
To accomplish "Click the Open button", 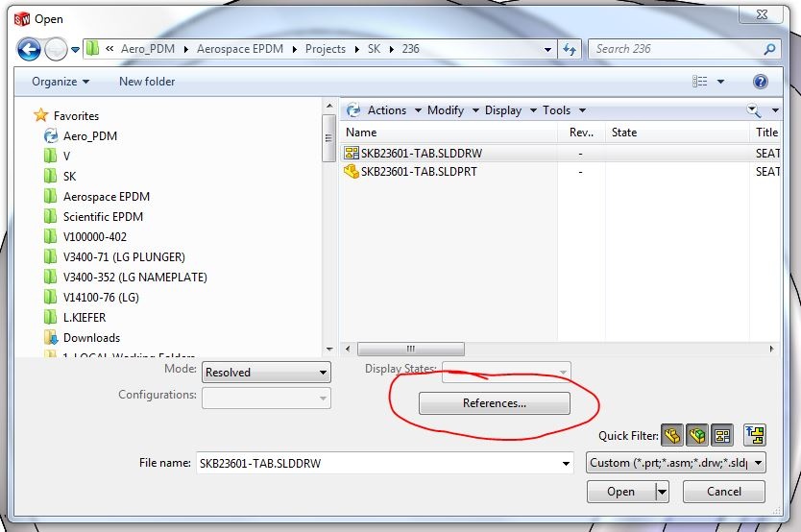I will tap(621, 492).
